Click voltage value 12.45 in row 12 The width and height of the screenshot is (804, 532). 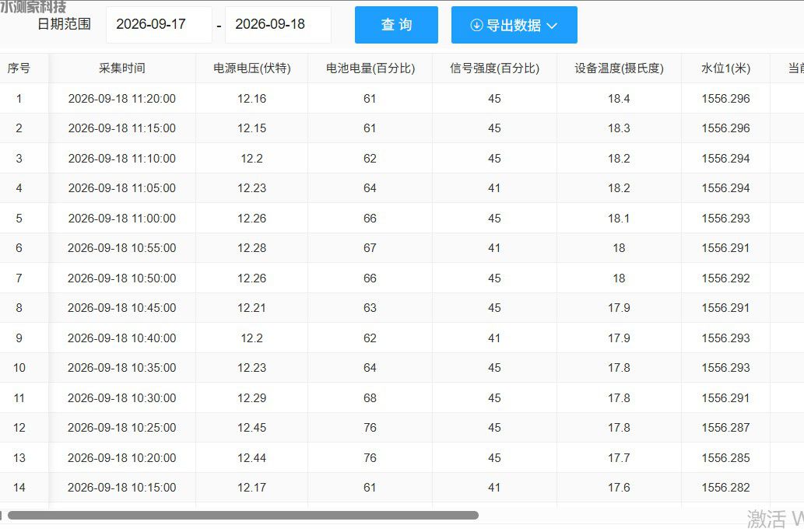tap(251, 428)
